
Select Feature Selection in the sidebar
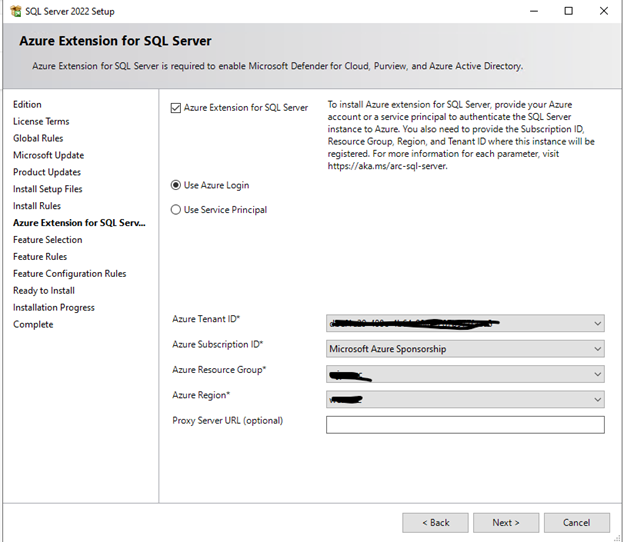tap(47, 240)
